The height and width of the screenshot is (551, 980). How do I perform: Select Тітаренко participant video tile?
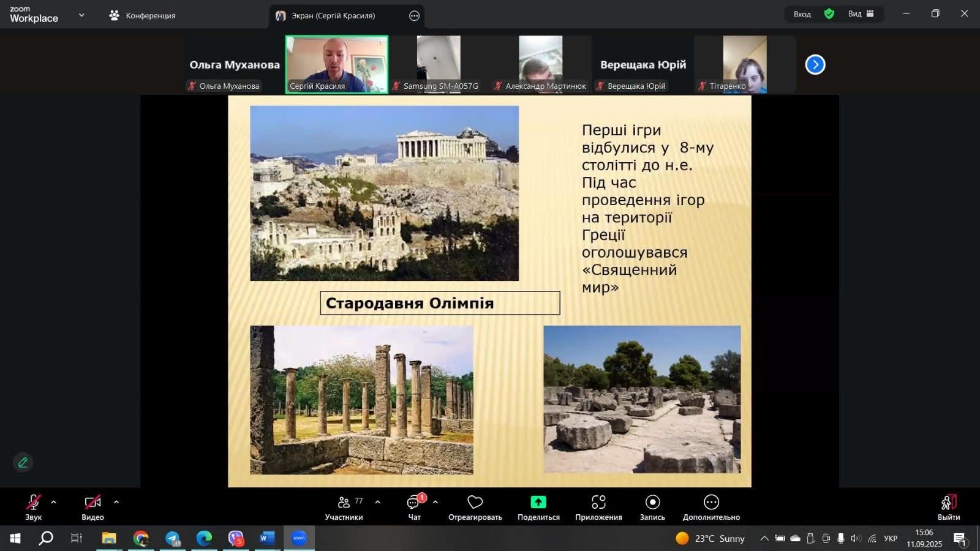745,64
